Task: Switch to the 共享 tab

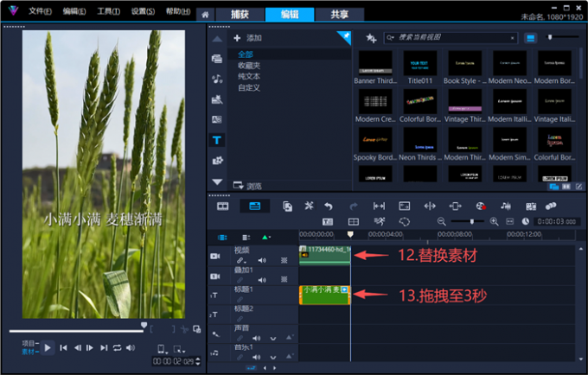Action: click(339, 15)
